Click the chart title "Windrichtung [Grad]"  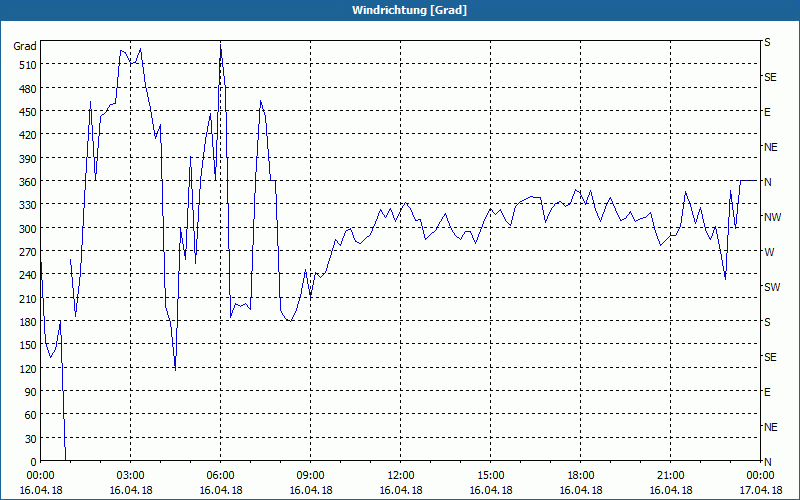[x=409, y=10]
